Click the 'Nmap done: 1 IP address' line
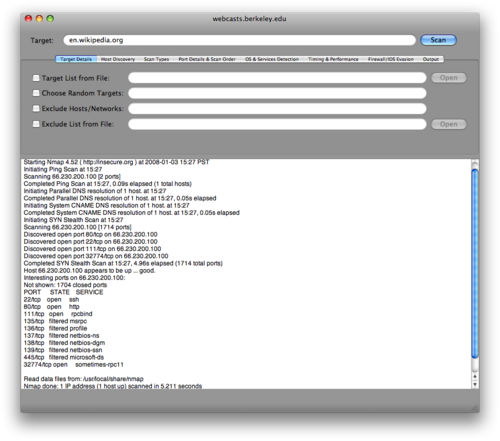 click(113, 386)
